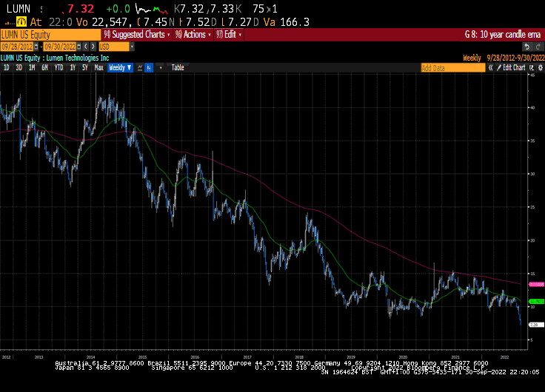The width and height of the screenshot is (545, 392).
Task: Click the Edit Chart button
Action: [x=511, y=68]
